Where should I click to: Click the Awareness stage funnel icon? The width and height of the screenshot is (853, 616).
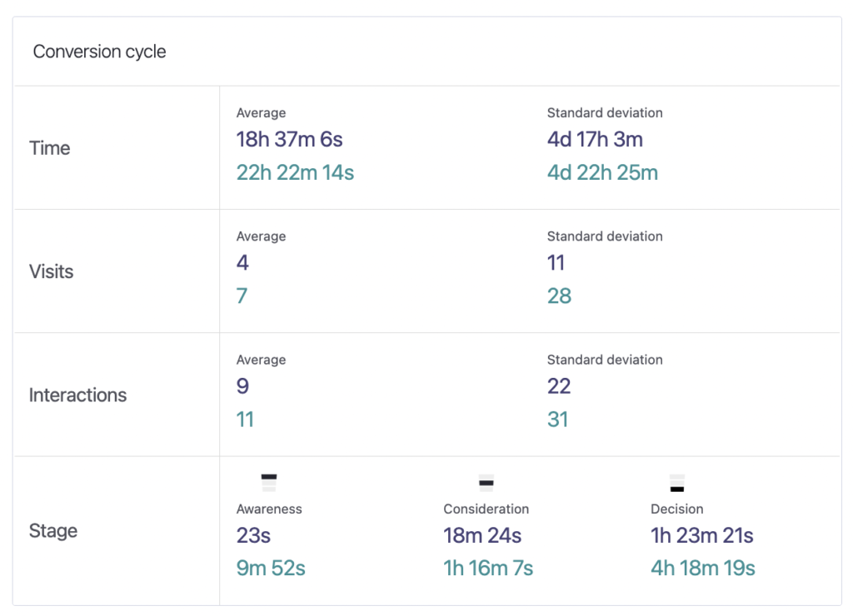pos(268,483)
